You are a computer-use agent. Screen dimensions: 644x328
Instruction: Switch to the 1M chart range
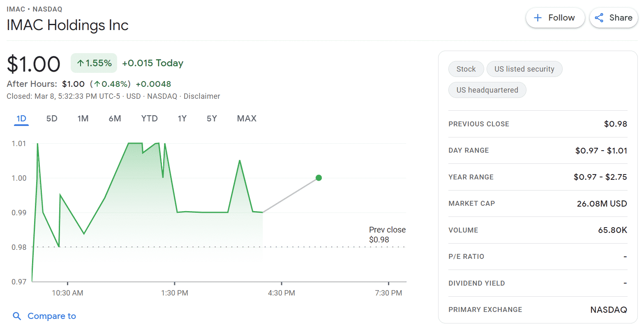coord(83,119)
